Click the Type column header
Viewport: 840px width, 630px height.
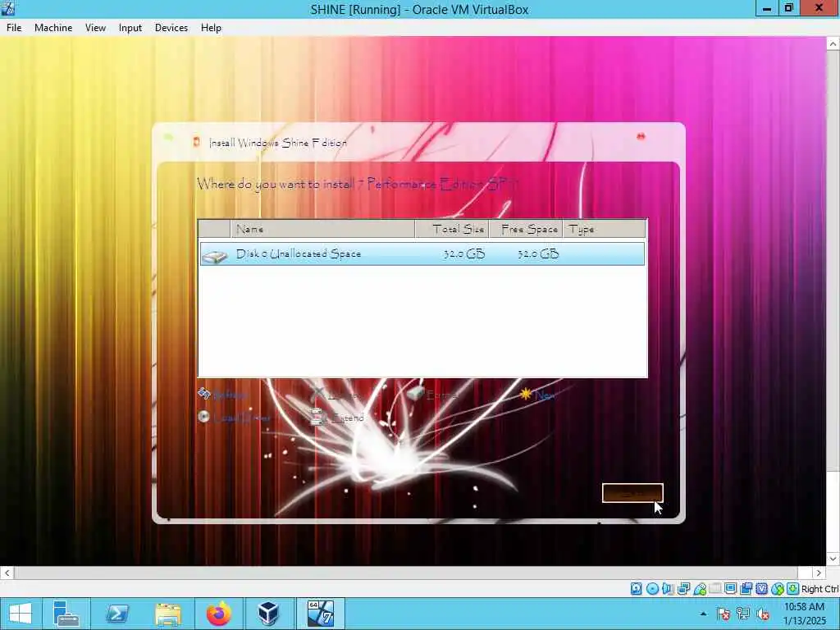coord(605,230)
